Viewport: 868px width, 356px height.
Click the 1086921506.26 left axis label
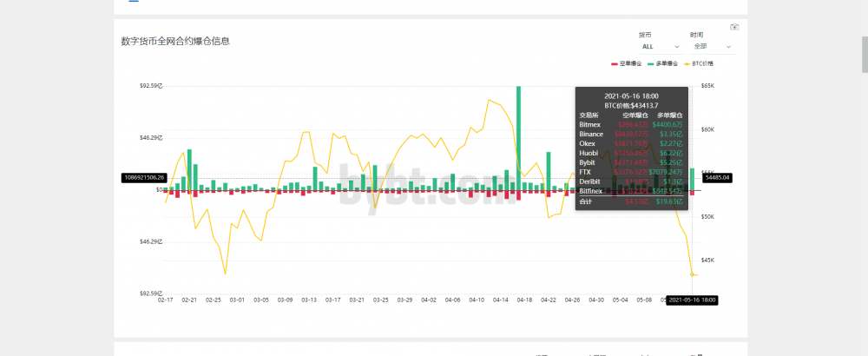click(x=143, y=177)
